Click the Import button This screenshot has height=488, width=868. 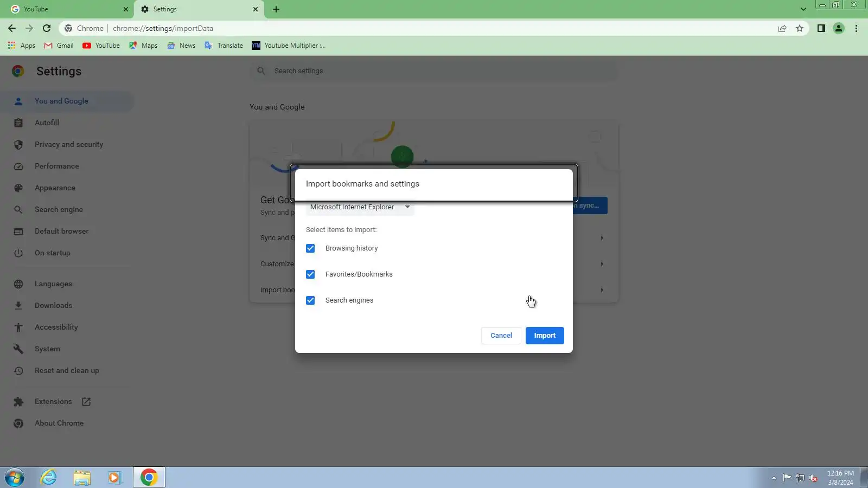[545, 336]
